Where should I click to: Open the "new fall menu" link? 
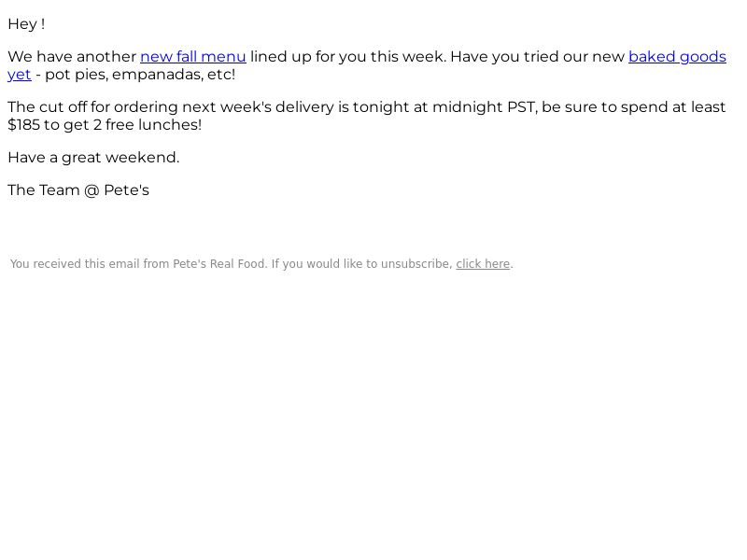(x=192, y=57)
